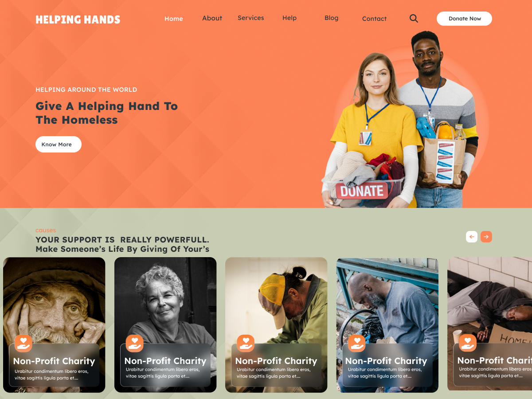This screenshot has height=399, width=532.
Task: Open the grayscale elderly woman charity card
Action: coord(165,325)
